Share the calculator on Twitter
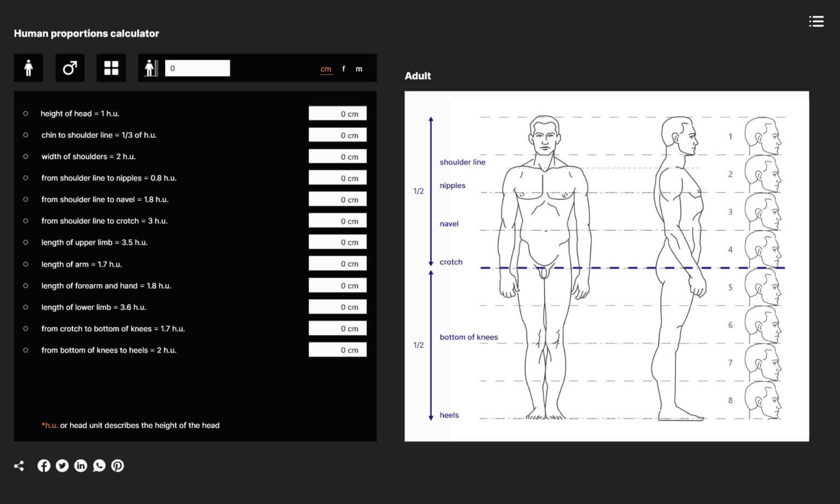This screenshot has height=504, width=840. click(x=62, y=465)
